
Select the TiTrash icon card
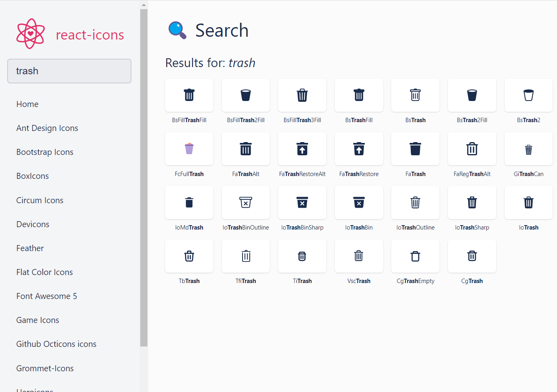click(302, 256)
